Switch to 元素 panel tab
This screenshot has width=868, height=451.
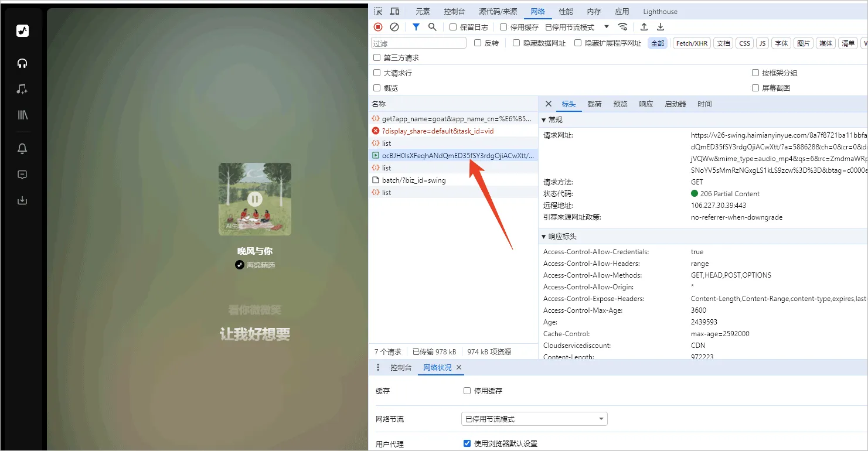point(423,11)
